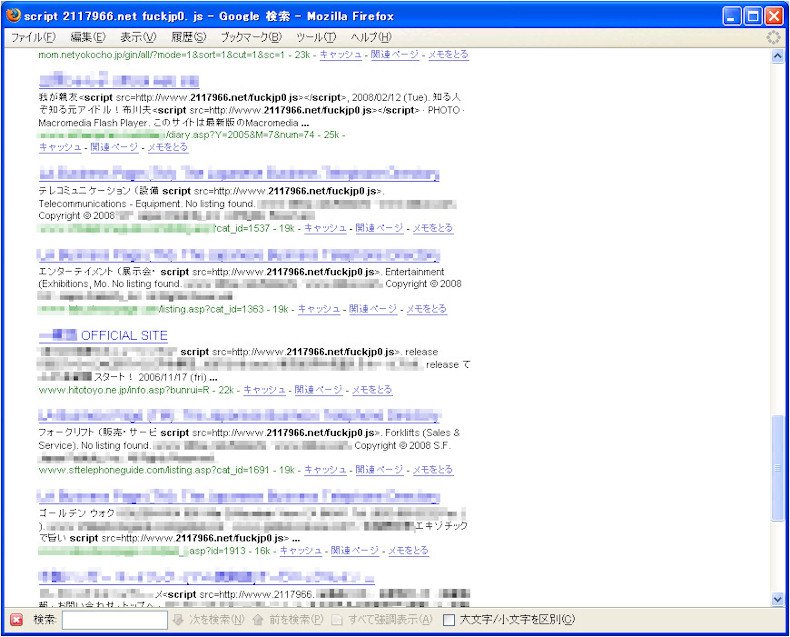This screenshot has height=637, width=790.
Task: Open 関連ページ link for cat_id=1691 result
Action: point(379,470)
